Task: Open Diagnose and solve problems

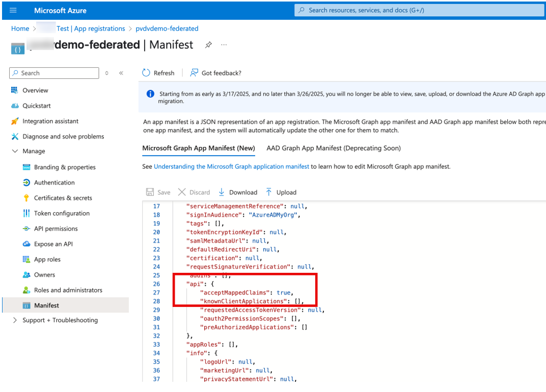Action: [x=63, y=136]
